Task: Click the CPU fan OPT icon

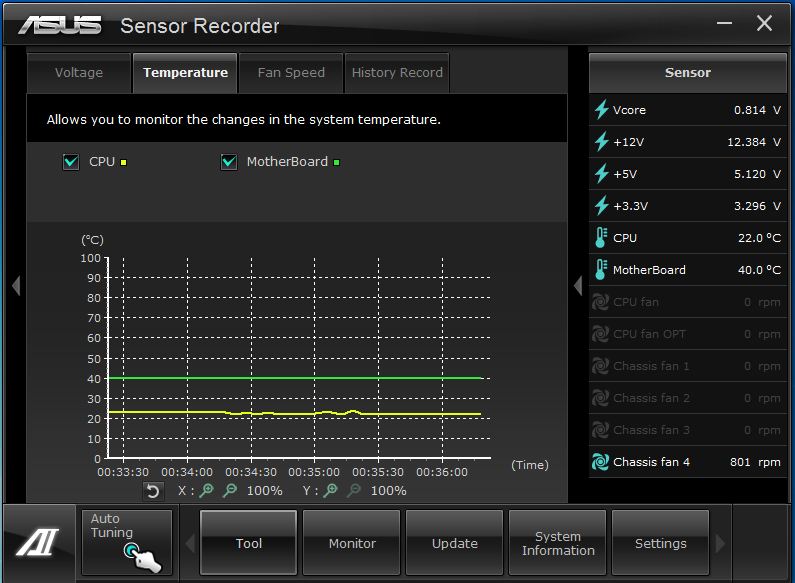Action: (601, 334)
